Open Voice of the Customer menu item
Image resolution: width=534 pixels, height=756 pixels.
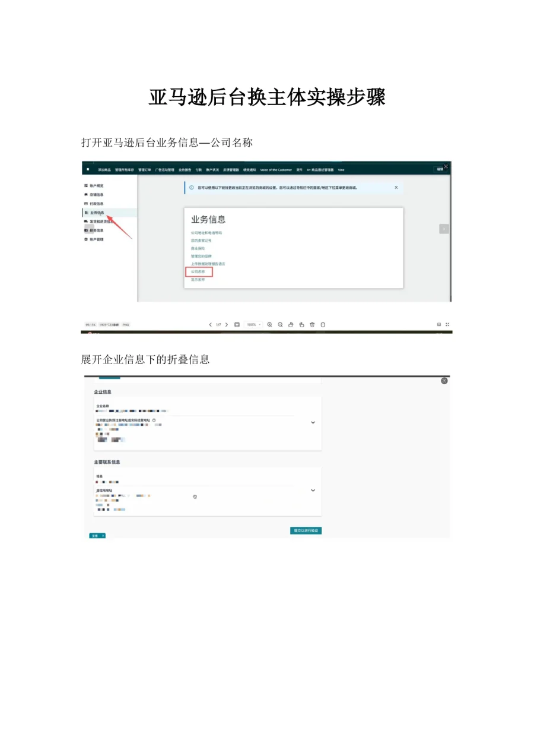(x=276, y=169)
